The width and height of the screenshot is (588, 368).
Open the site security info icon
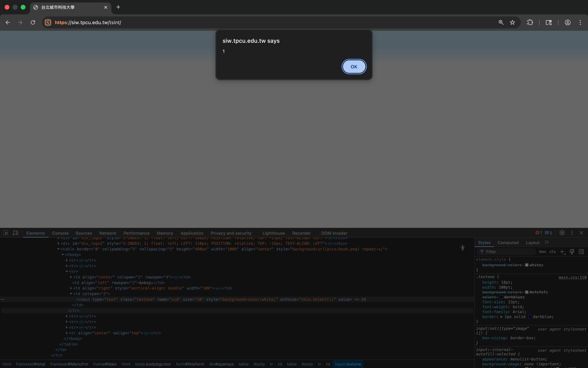(48, 22)
